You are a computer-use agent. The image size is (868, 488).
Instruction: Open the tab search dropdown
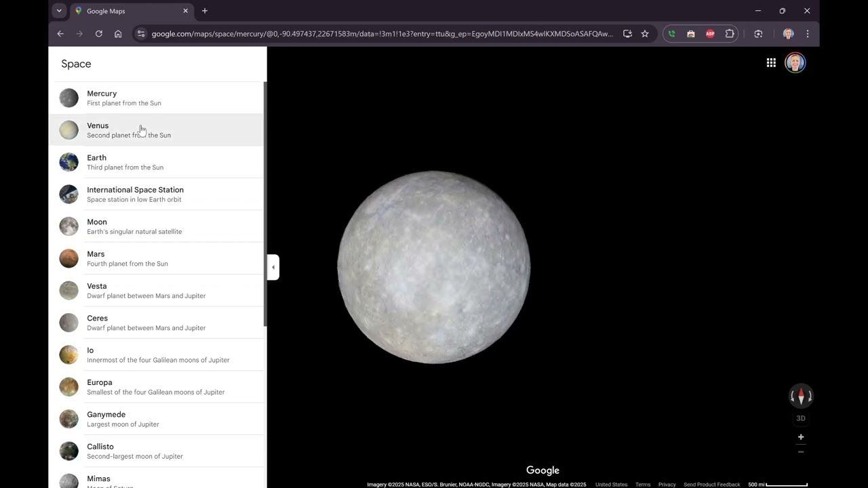coord(59,11)
